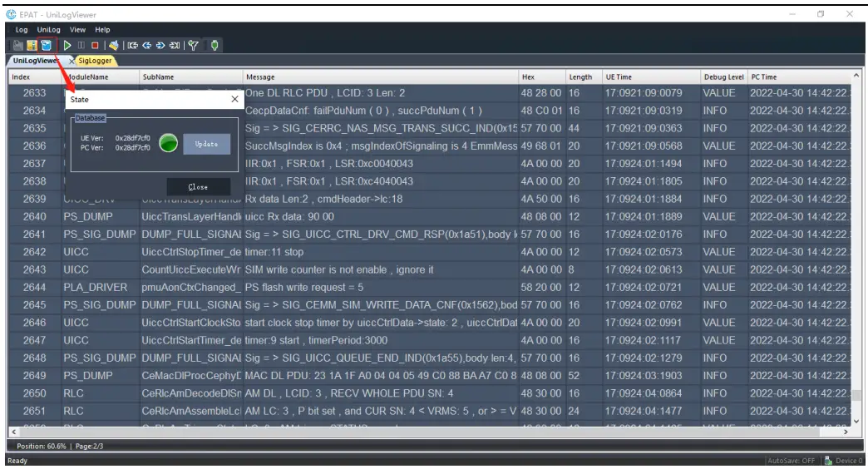Viewport: 868px width, 469px height.
Task: Click the Update button in State dialog
Action: click(206, 144)
